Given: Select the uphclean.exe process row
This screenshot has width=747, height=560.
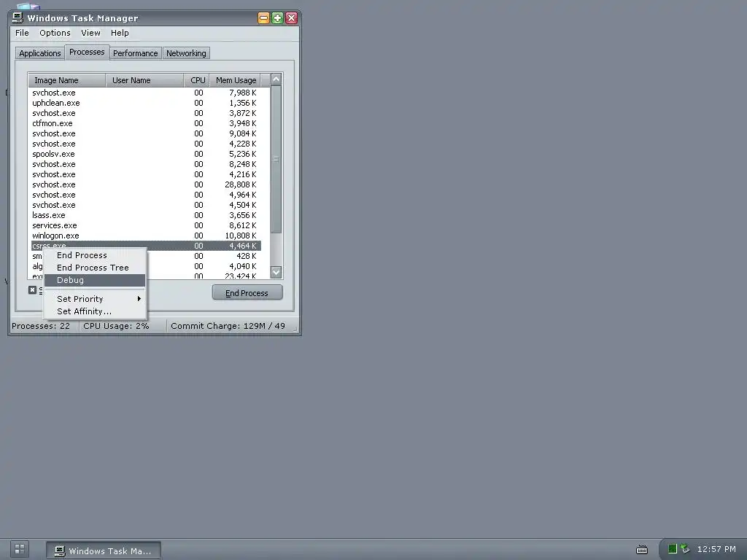Looking at the screenshot, I should point(146,103).
